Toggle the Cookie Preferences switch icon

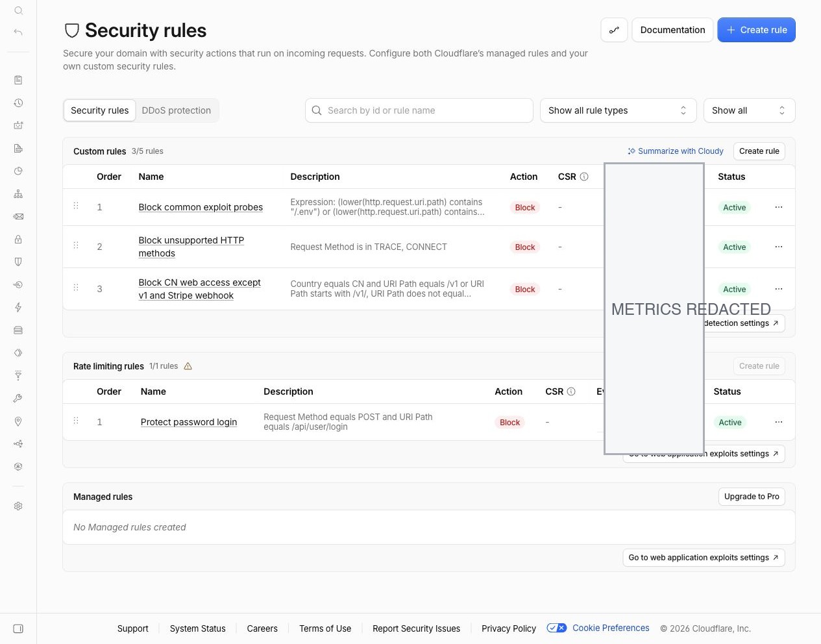coord(556,628)
